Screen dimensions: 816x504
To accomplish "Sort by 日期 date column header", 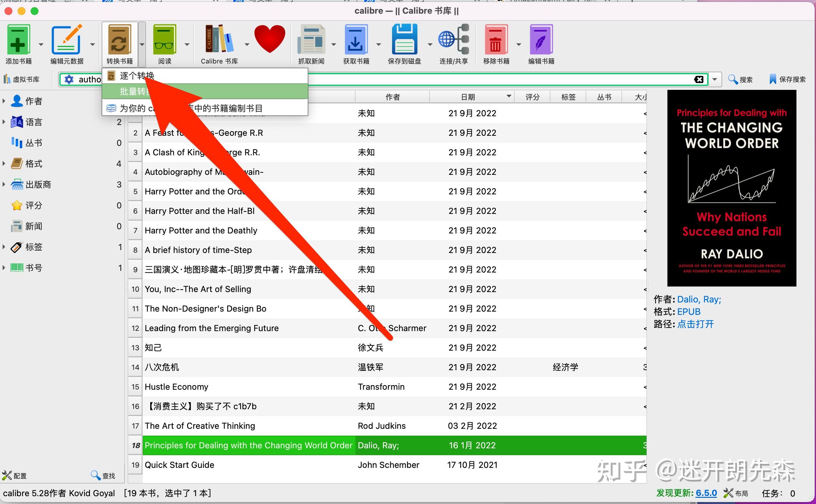I will 472,97.
